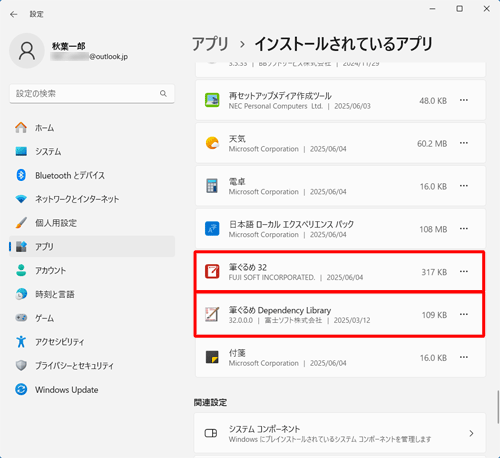Viewport: 500px width, 458px height.
Task: Open more options for 筆ぐるめ 32
Action: 464,271
